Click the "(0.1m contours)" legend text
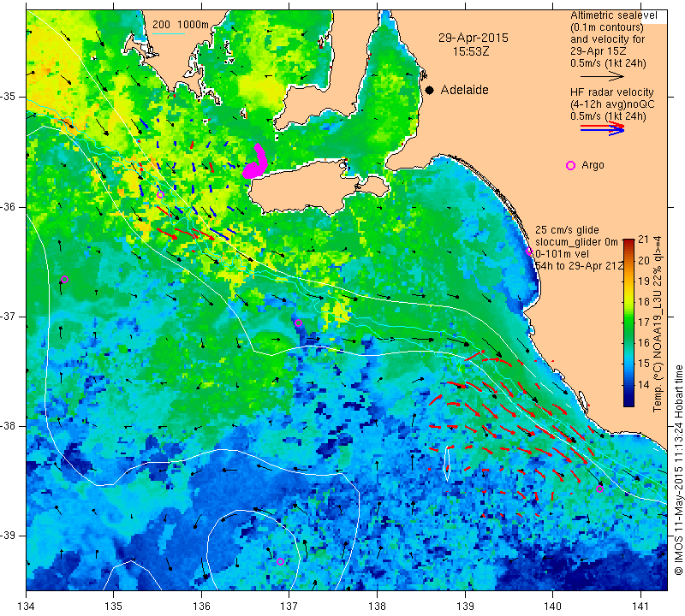685x616 pixels. pos(607,27)
